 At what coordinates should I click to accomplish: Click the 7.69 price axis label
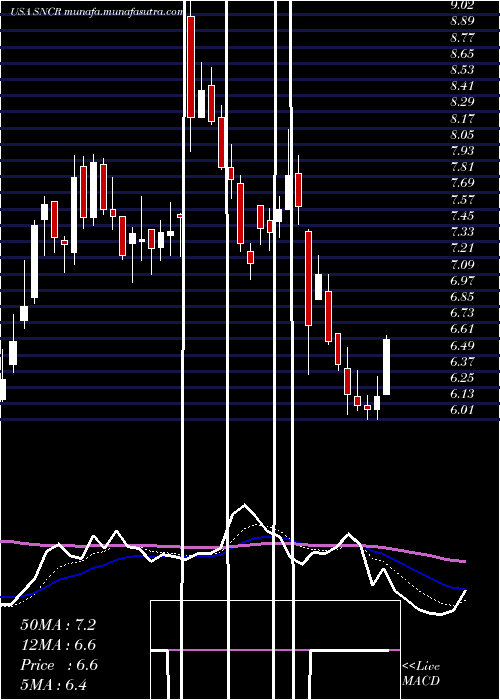pos(462,183)
